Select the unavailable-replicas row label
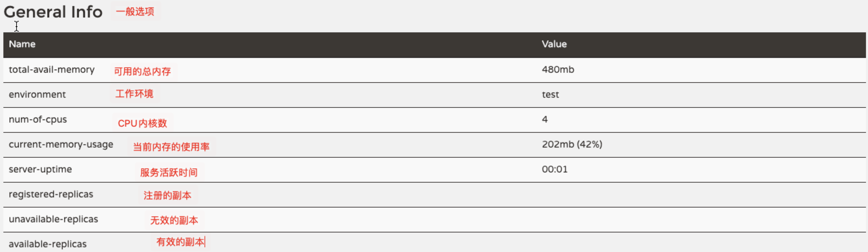This screenshot has height=252, width=868. coord(53,219)
